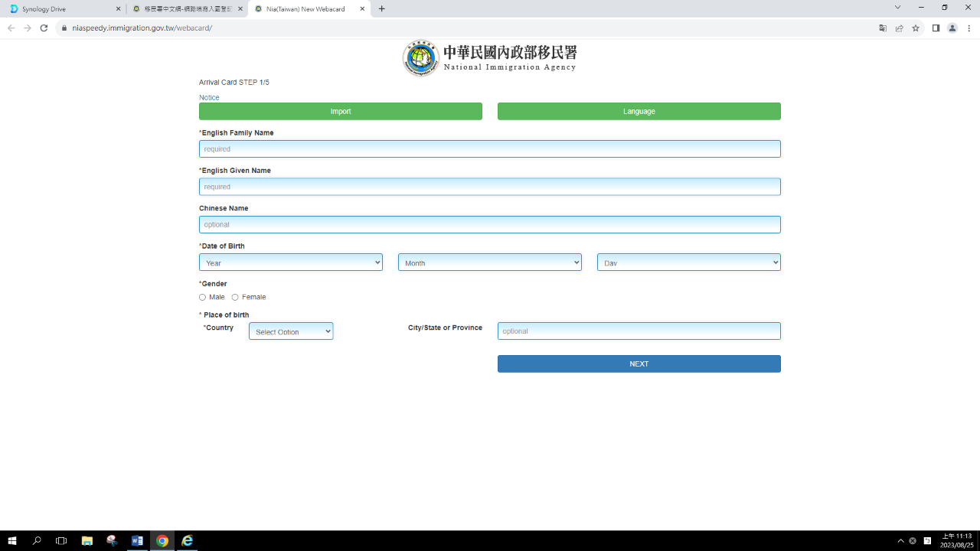This screenshot has height=551, width=980.
Task: Expand the birth Year dropdown
Action: [291, 262]
